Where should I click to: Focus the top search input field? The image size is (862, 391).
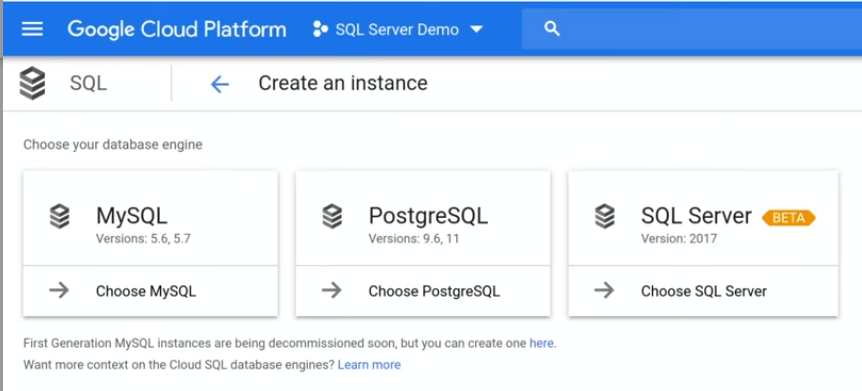692,29
